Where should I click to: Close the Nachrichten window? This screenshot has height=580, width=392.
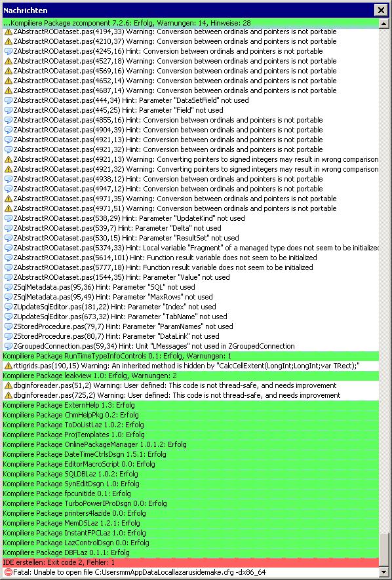coord(381,10)
